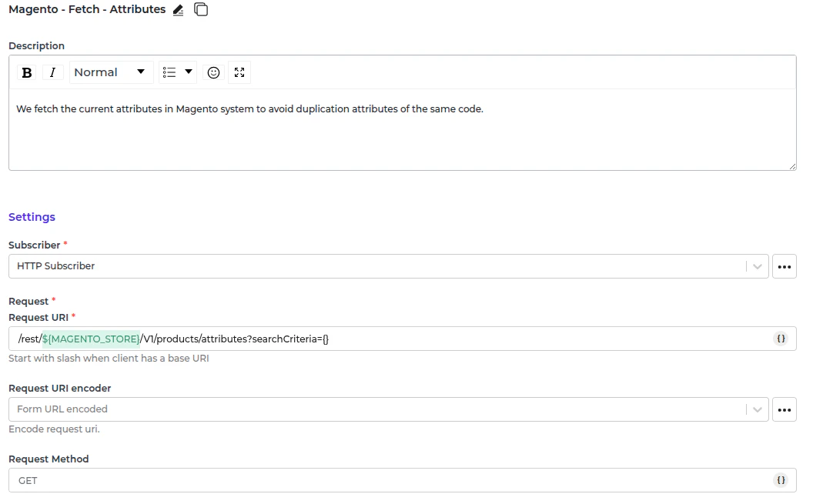Click the Request Method label

(49, 459)
